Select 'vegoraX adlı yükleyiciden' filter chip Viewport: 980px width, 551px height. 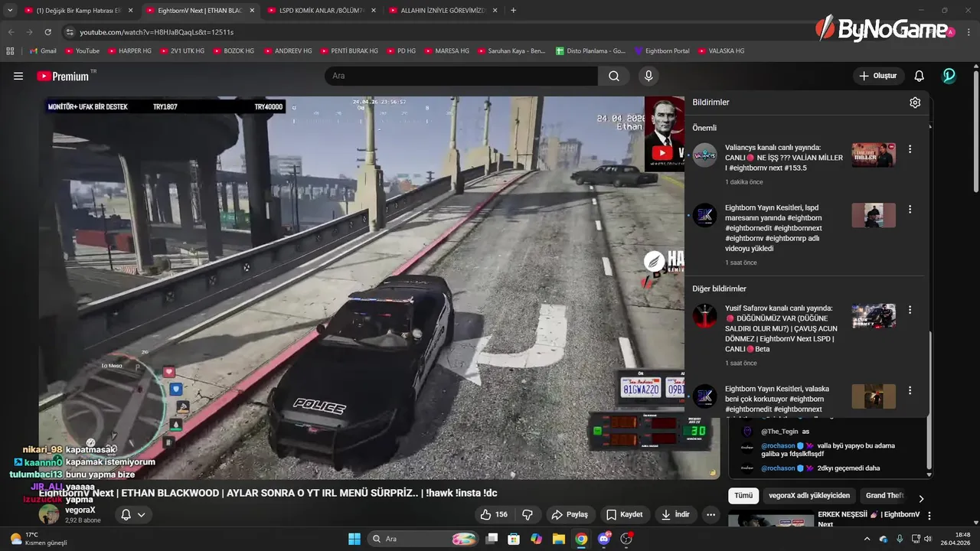[809, 495]
